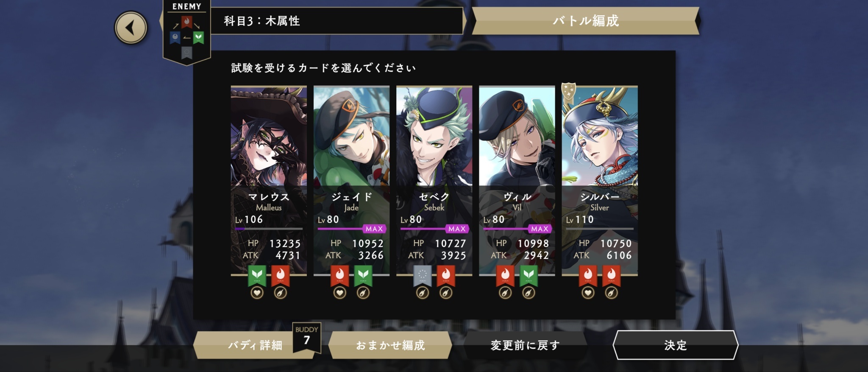Image resolution: width=868 pixels, height=372 pixels.
Task: Click Vil's green flora magic icon
Action: click(529, 276)
